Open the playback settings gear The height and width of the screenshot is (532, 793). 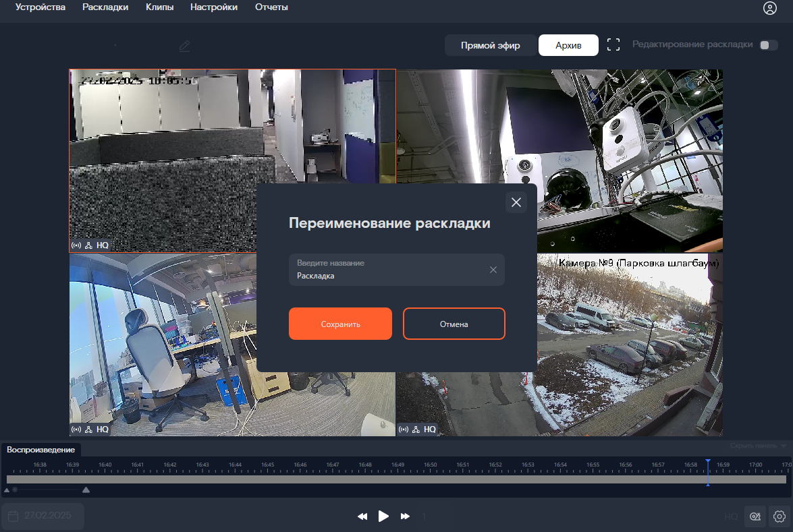tap(780, 516)
